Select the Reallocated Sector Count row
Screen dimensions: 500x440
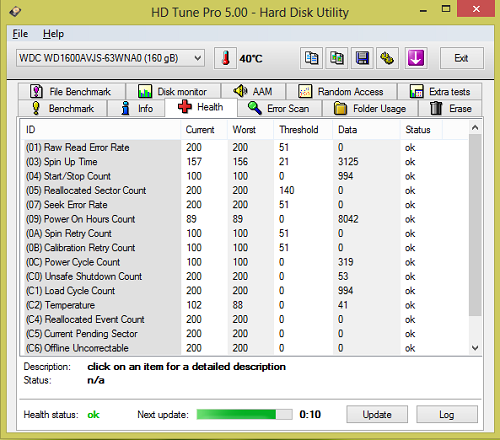coord(244,190)
